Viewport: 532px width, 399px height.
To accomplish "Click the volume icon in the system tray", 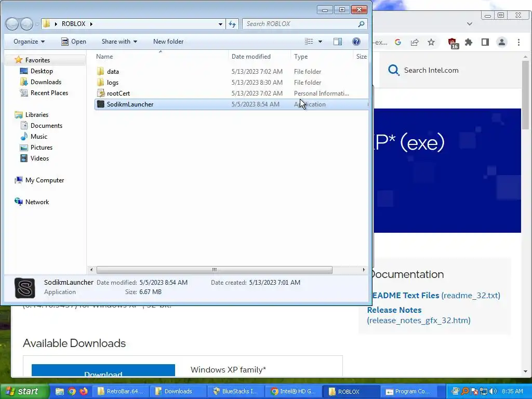I will 494,391.
